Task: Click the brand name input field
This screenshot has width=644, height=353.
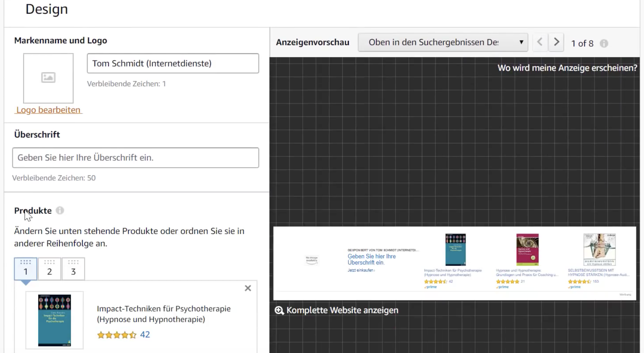Action: tap(173, 63)
